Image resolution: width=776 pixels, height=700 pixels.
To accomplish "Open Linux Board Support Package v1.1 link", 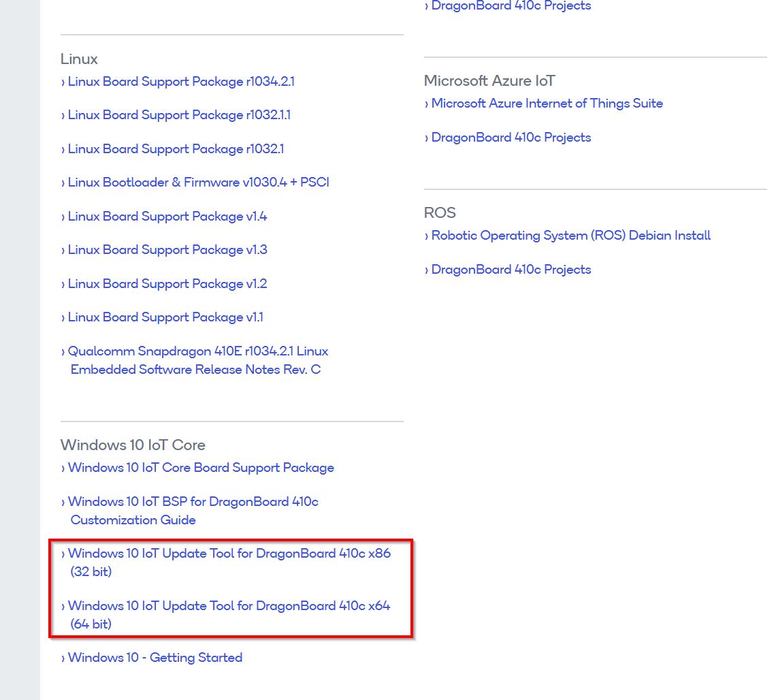I will point(165,317).
